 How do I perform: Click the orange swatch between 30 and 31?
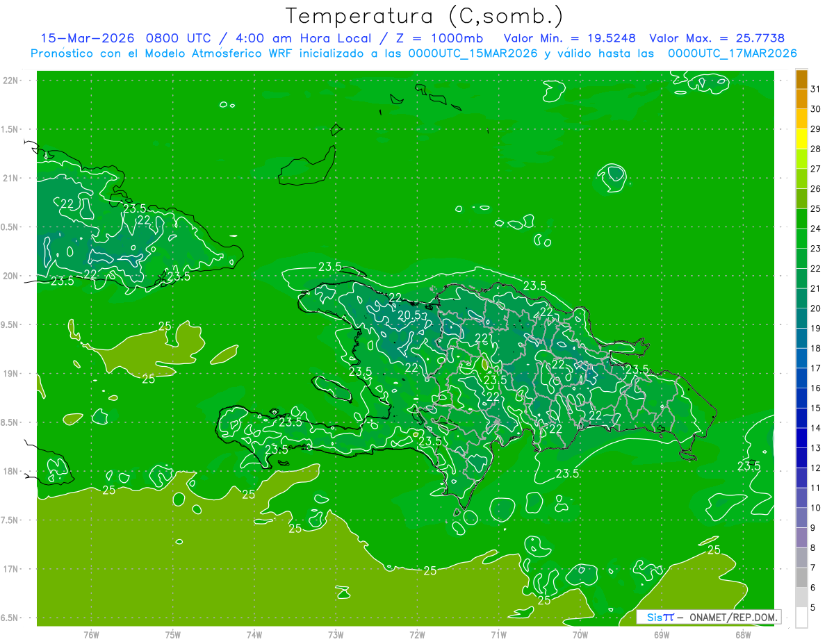tap(801, 99)
